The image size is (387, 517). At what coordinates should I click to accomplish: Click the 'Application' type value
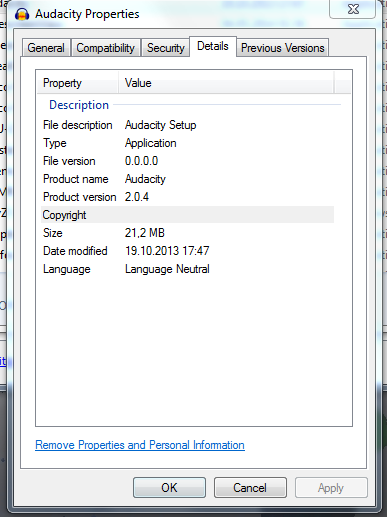coord(150,143)
